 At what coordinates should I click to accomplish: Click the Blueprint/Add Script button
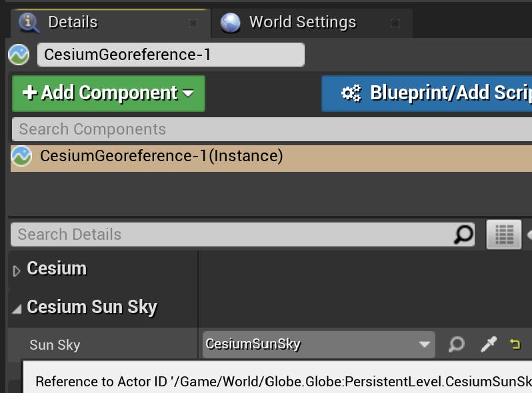pos(427,93)
